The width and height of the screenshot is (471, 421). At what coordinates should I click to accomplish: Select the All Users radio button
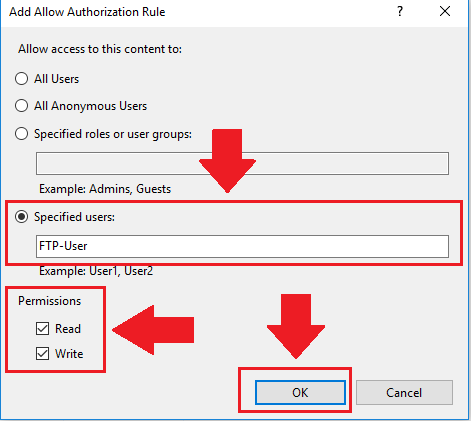point(21,79)
